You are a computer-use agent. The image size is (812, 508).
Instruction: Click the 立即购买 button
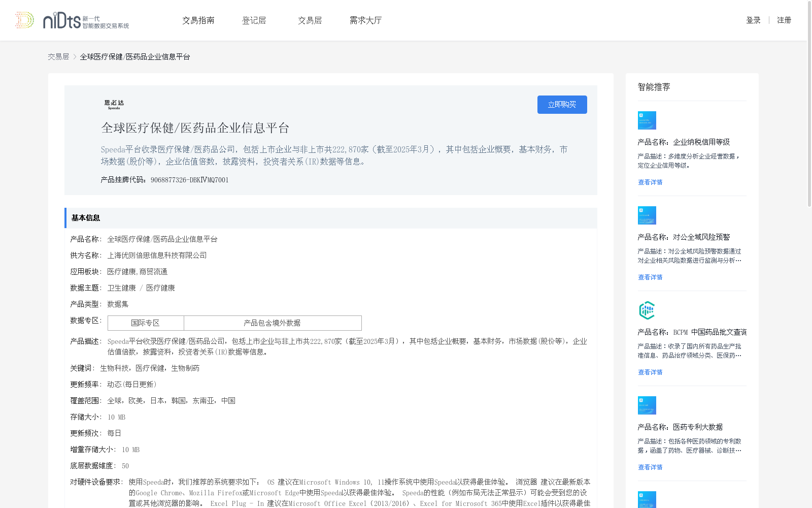(562, 105)
